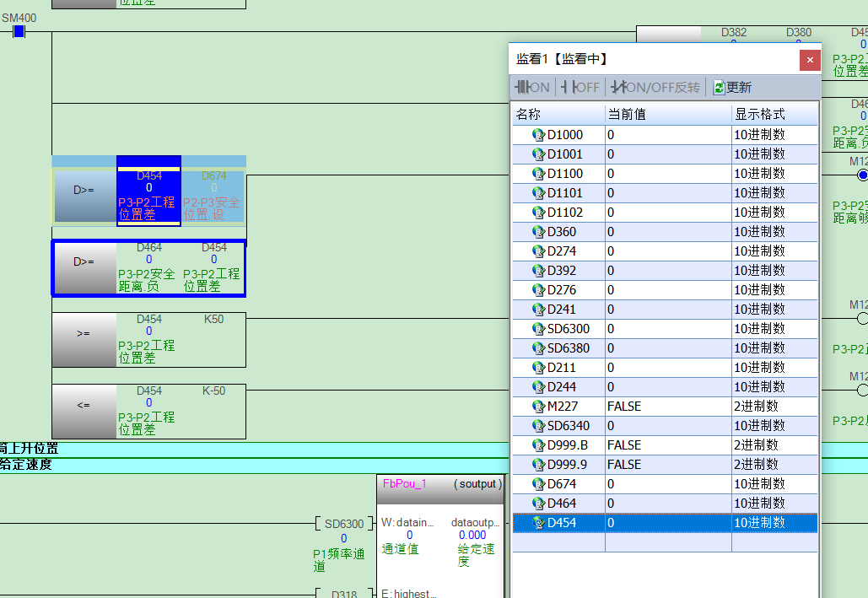868x598 pixels.
Task: Click the current value cell of D241
Action: click(667, 310)
